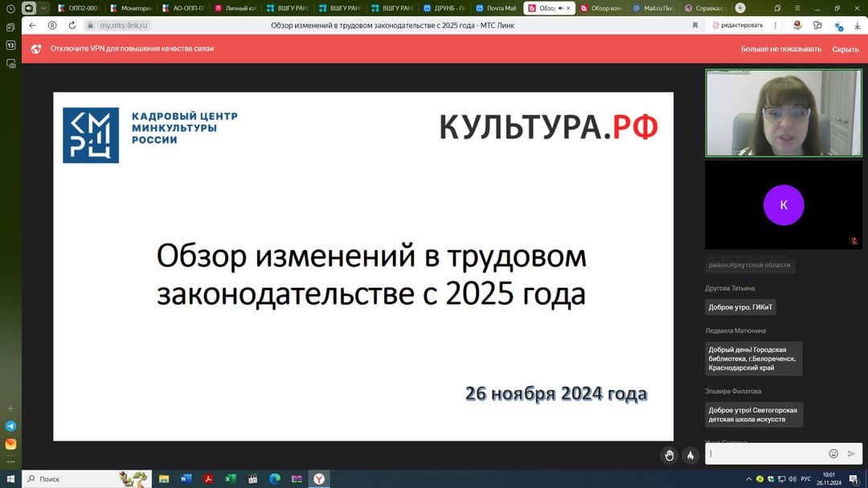Click the site lock icon in address bar

tap(90, 26)
